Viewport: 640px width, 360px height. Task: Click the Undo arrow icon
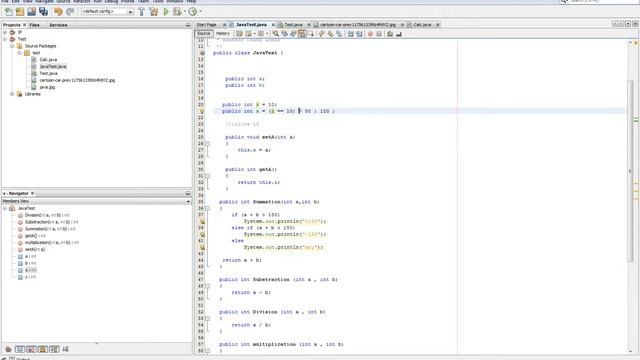[58, 12]
